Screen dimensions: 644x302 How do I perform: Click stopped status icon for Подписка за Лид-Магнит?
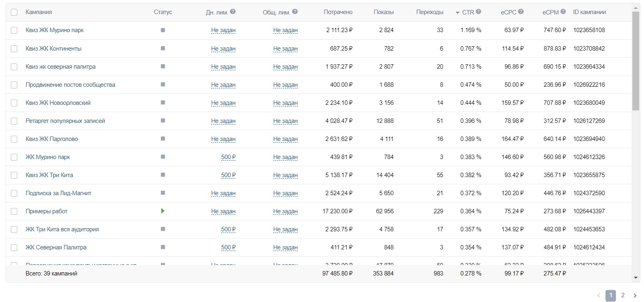pyautogui.click(x=163, y=193)
